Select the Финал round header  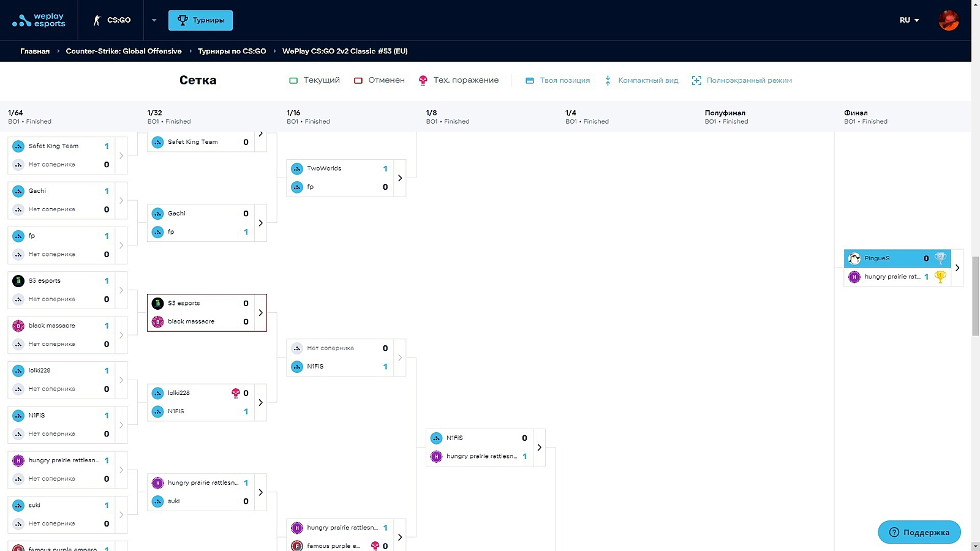(x=865, y=116)
